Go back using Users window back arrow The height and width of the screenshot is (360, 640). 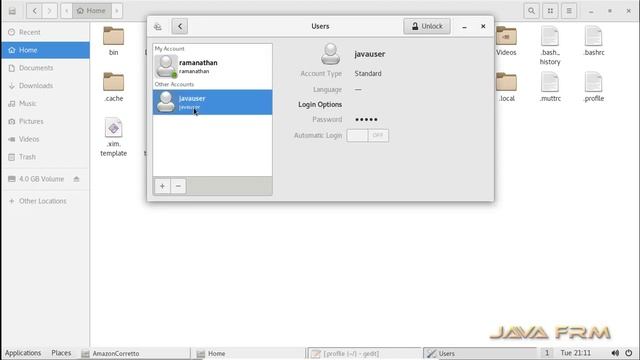180,27
